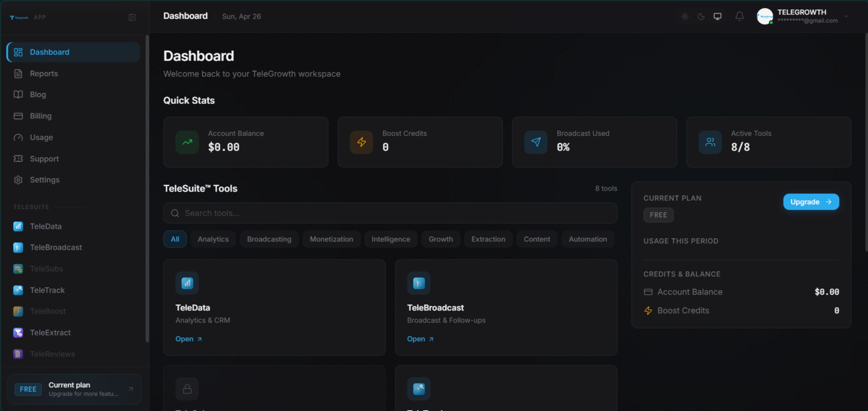Image resolution: width=868 pixels, height=411 pixels.
Task: Open Dashboard in the sidebar
Action: (73, 52)
